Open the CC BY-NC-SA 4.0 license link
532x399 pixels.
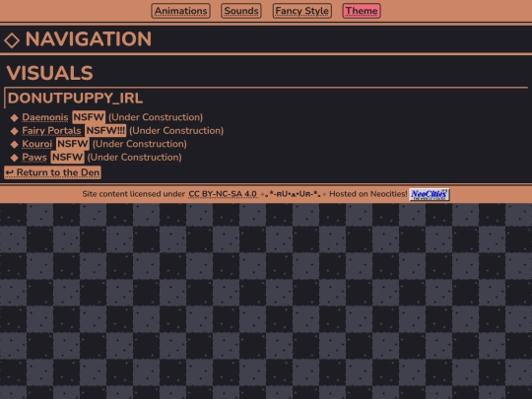point(223,194)
